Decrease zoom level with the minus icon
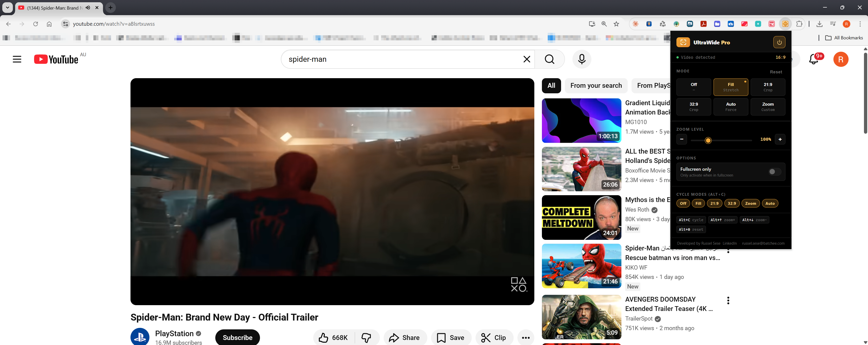This screenshot has height=345, width=868. click(x=682, y=139)
